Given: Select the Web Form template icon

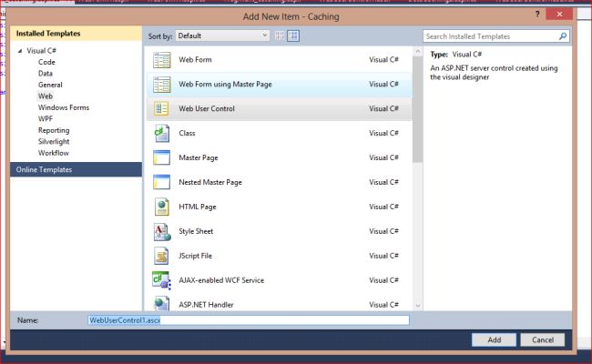Looking at the screenshot, I should coord(161,60).
